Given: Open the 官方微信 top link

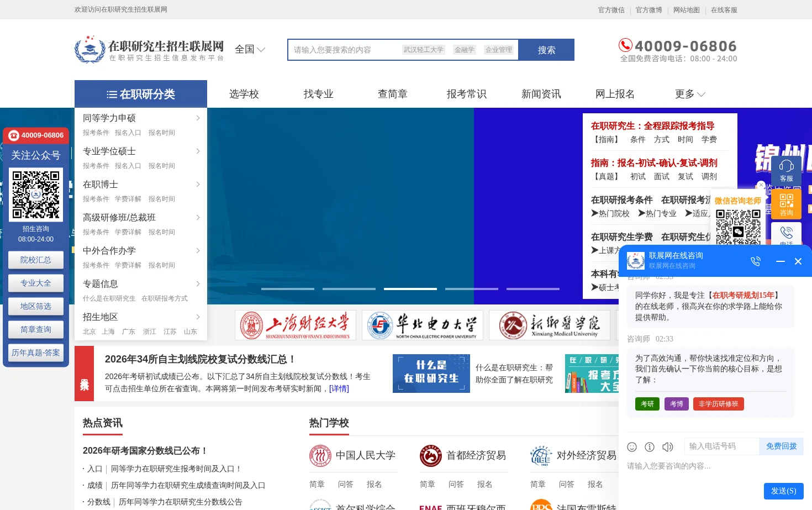Looking at the screenshot, I should click(611, 10).
